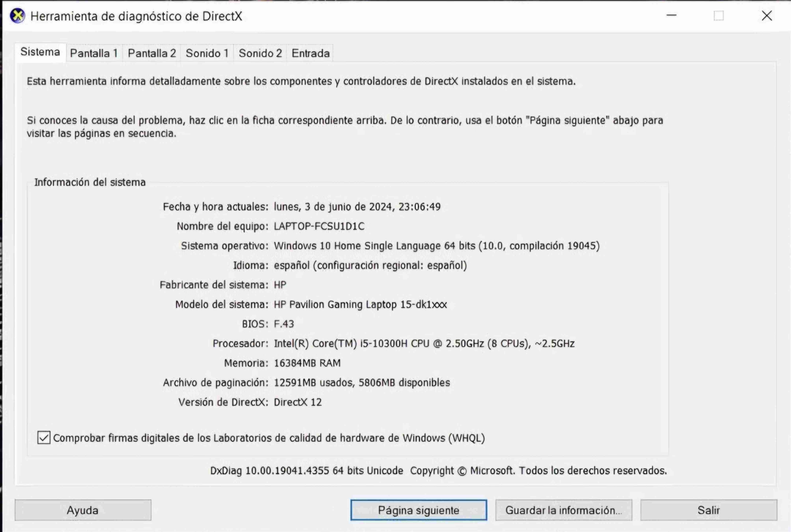
Task: Click the DxDiag version copyright footer text
Action: [438, 471]
